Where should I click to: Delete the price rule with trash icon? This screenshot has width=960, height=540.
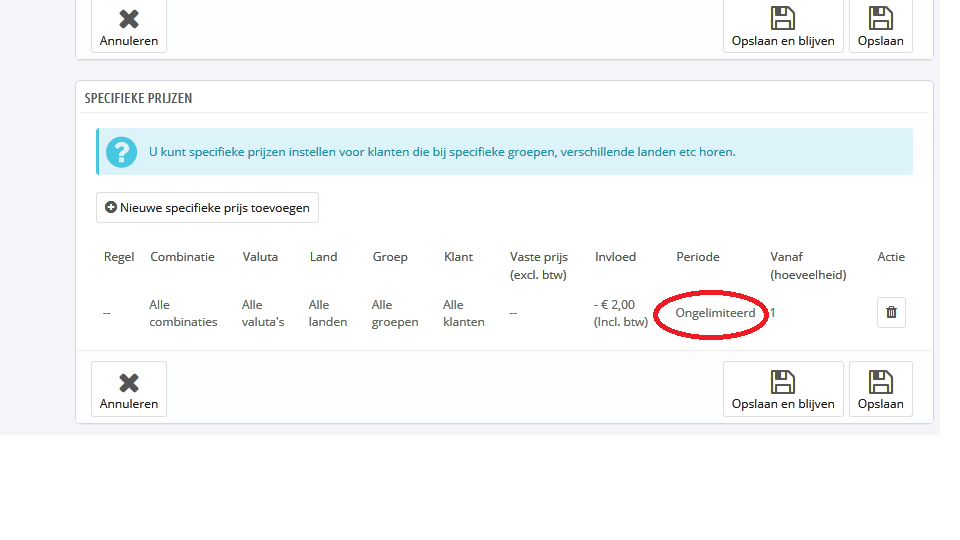(x=891, y=312)
